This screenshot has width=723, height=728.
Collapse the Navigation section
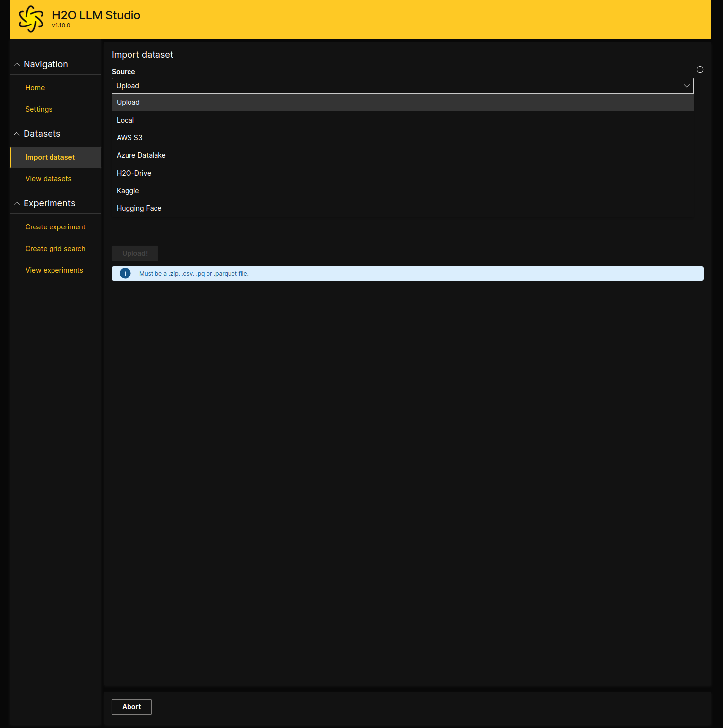17,64
